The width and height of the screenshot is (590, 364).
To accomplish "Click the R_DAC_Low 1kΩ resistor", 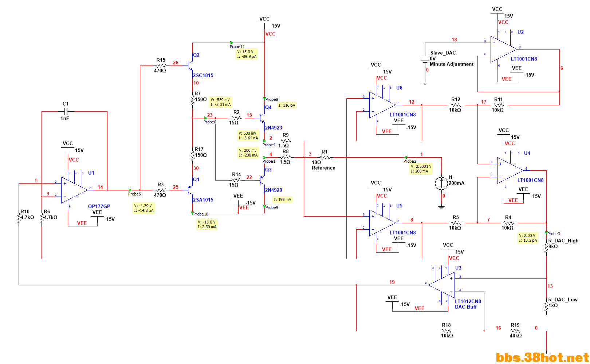I will [546, 306].
